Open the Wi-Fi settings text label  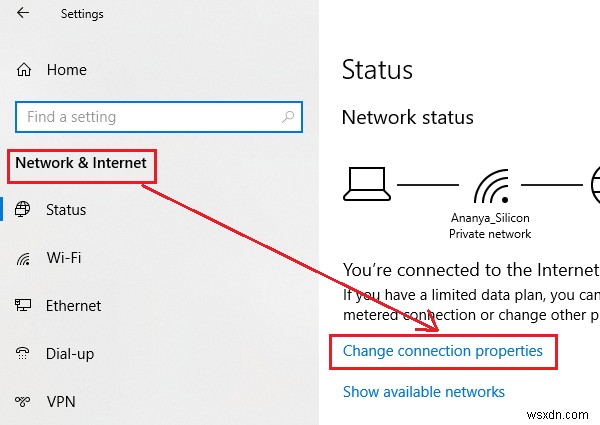(x=63, y=258)
